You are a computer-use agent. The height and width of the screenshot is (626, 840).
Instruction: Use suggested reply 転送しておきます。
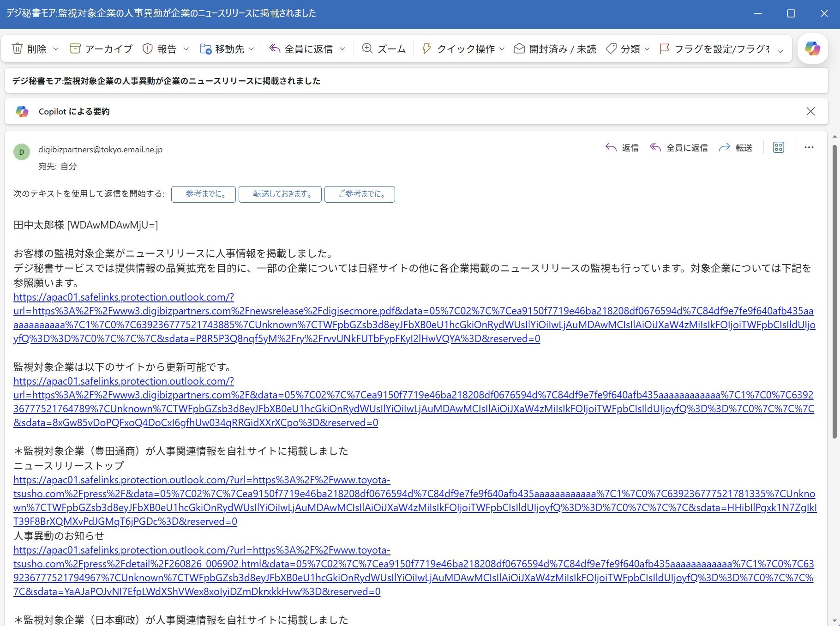(x=280, y=194)
